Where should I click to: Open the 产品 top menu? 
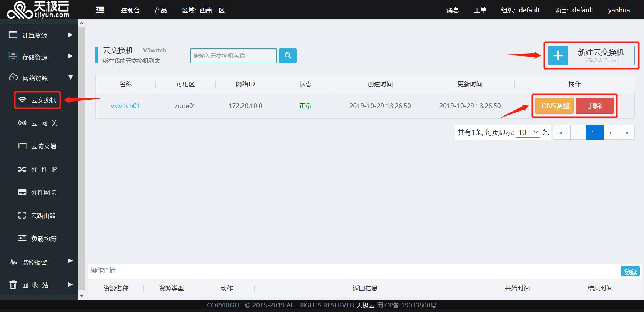[161, 10]
